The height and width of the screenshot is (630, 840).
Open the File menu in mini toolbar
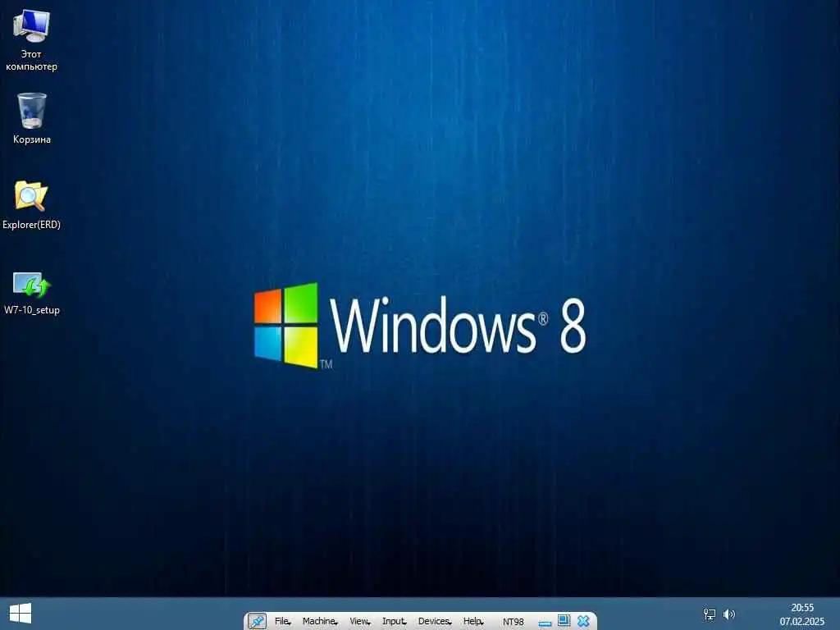tap(282, 622)
